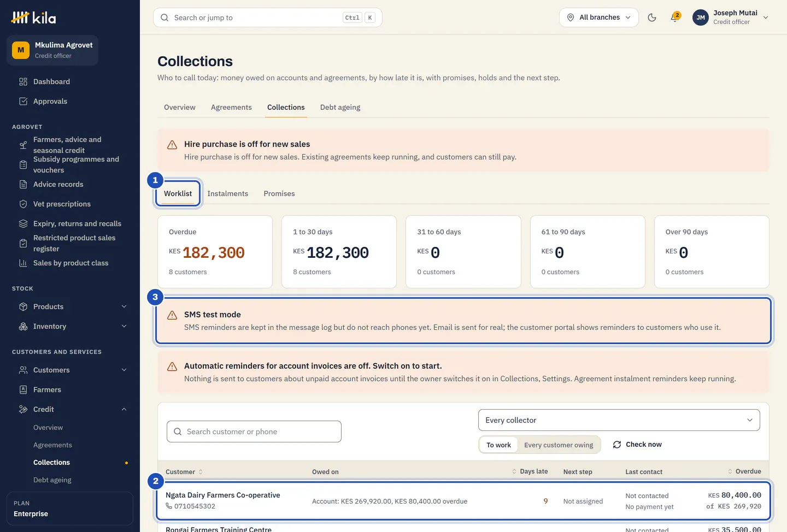The width and height of the screenshot is (787, 532).
Task: Open Debt ageing in Credit submenu
Action: 52,480
